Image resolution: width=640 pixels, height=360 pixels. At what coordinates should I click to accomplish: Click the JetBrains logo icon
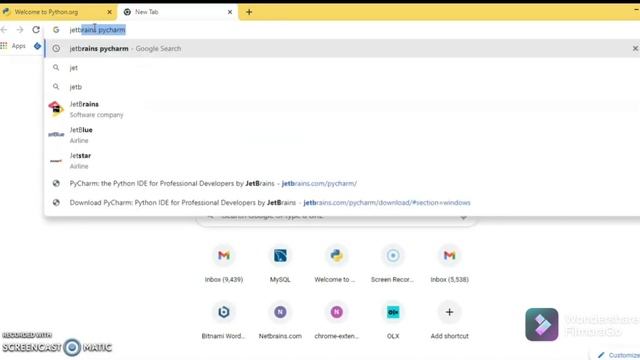[x=56, y=109]
